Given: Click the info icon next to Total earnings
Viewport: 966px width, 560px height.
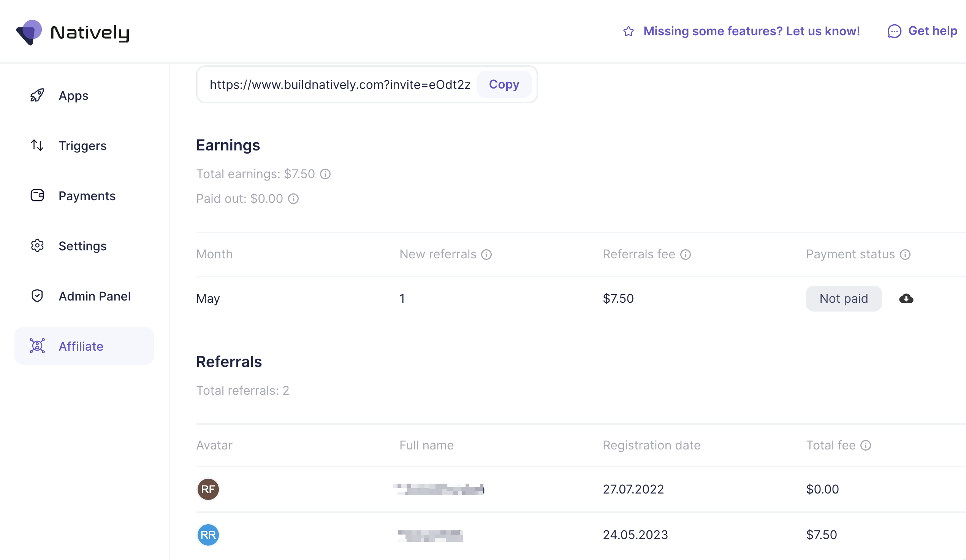Looking at the screenshot, I should click(x=325, y=174).
